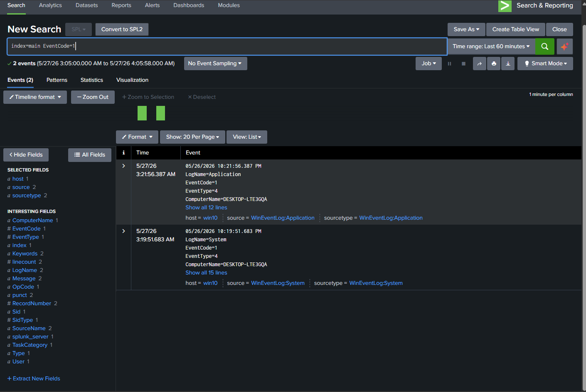Click the Search app nav item

coord(16,5)
